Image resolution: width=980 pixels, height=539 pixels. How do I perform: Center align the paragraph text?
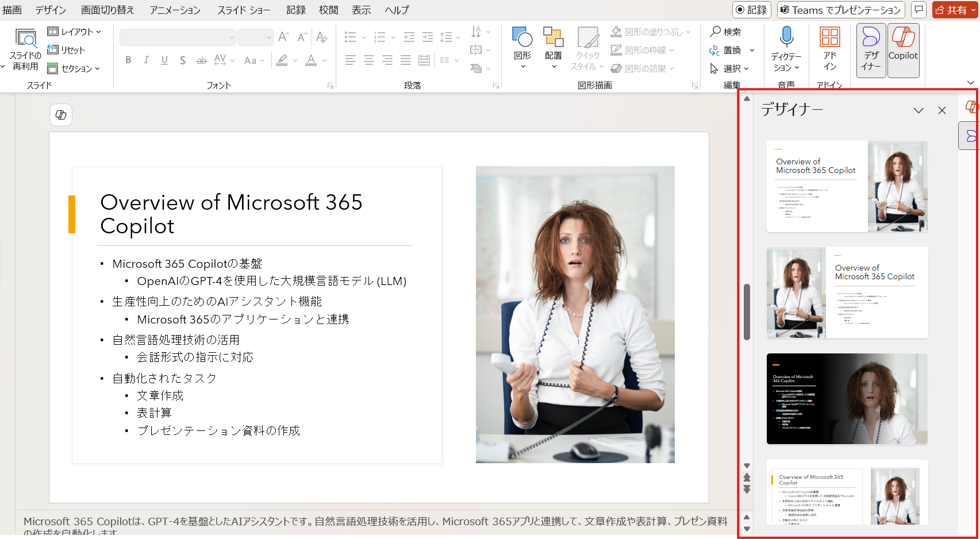[369, 60]
